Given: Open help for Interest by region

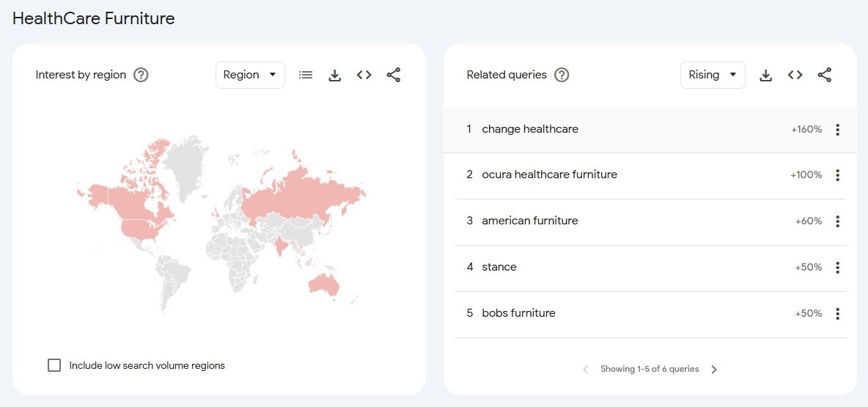Looking at the screenshot, I should (x=141, y=75).
